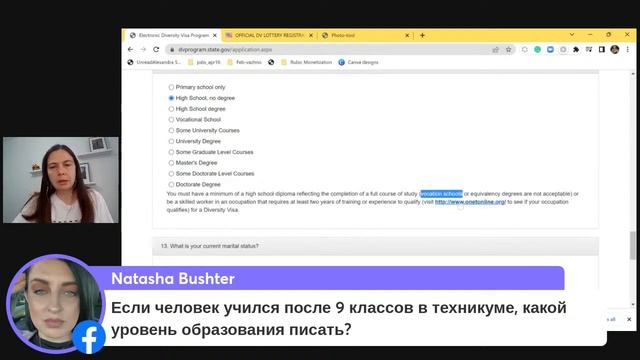Click the highlighted 'vocation schools' text
Viewport: 640px width, 360px height.
pos(441,194)
